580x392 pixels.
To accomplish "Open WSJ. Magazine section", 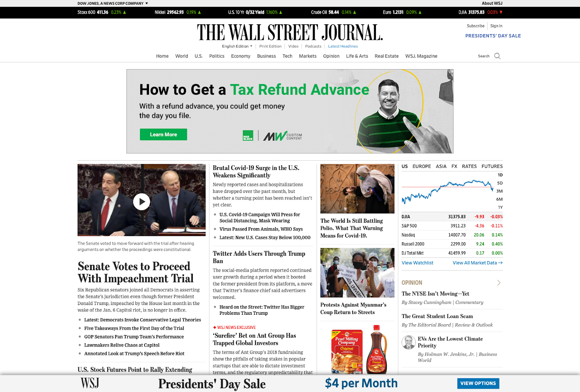I will 421,56.
